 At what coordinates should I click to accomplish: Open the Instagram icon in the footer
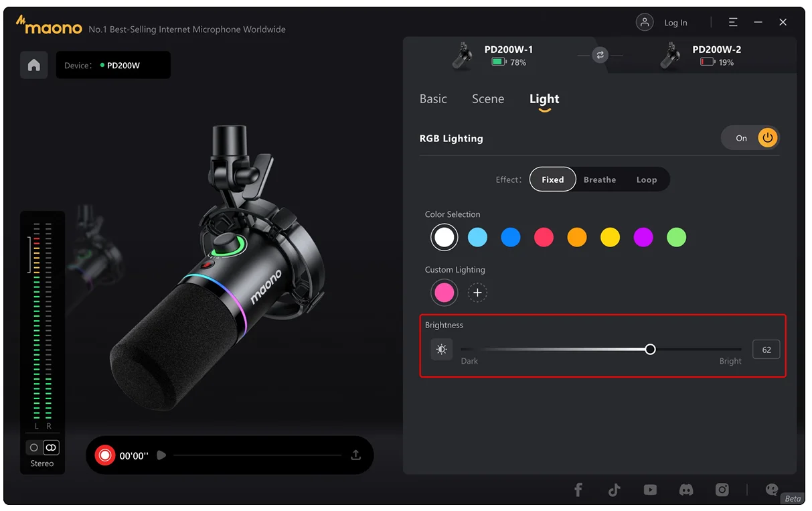point(722,490)
